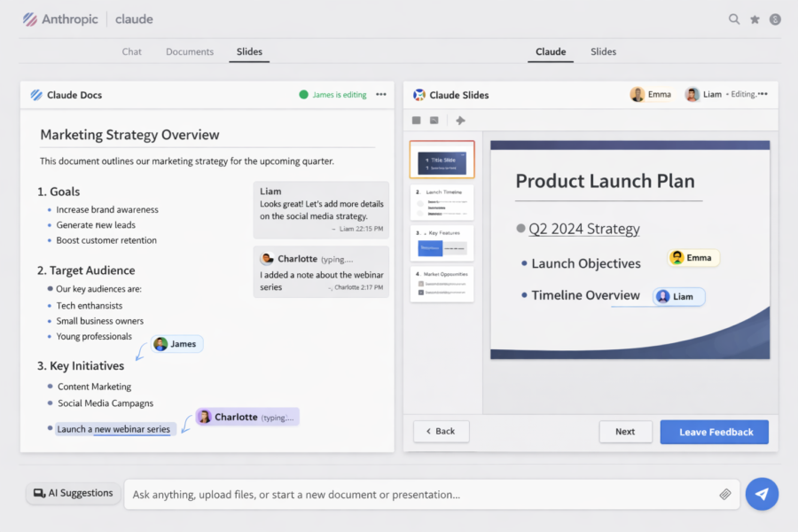Click the sparkle icon in slides toolbar
Screen dimensions: 798x532
460,121
